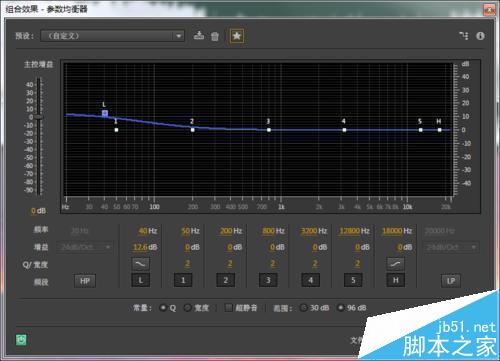Toggle the HP high-pass band
This screenshot has width=500, height=361.
pyautogui.click(x=85, y=281)
